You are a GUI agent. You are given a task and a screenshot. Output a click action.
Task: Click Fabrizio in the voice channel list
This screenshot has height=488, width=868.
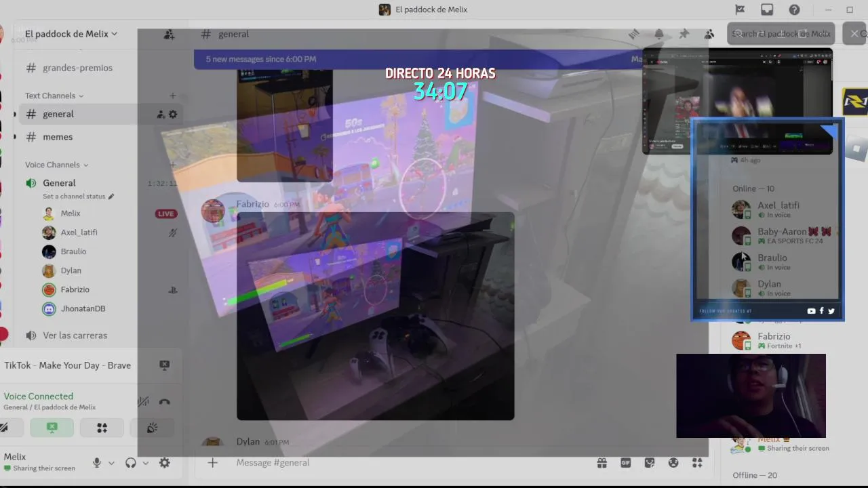(75, 289)
